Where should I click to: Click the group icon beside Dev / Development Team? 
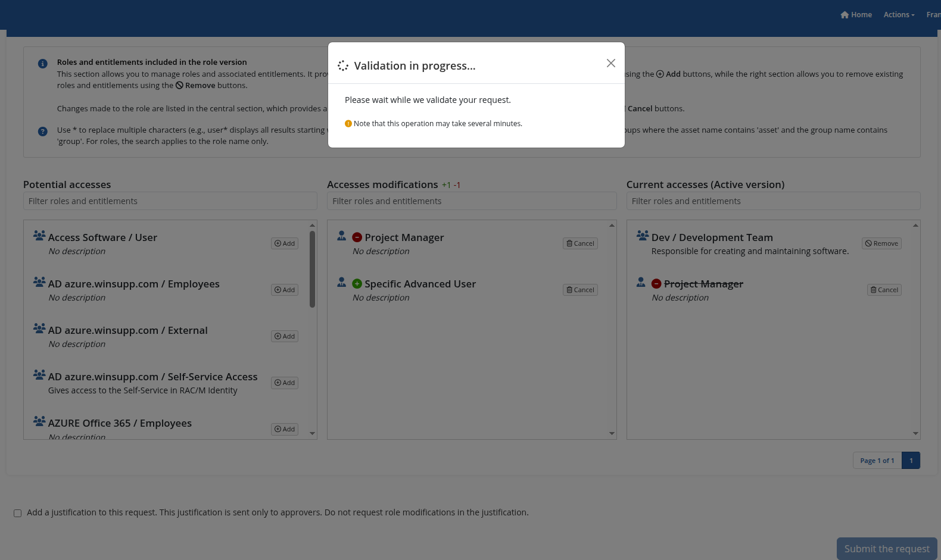click(x=643, y=236)
